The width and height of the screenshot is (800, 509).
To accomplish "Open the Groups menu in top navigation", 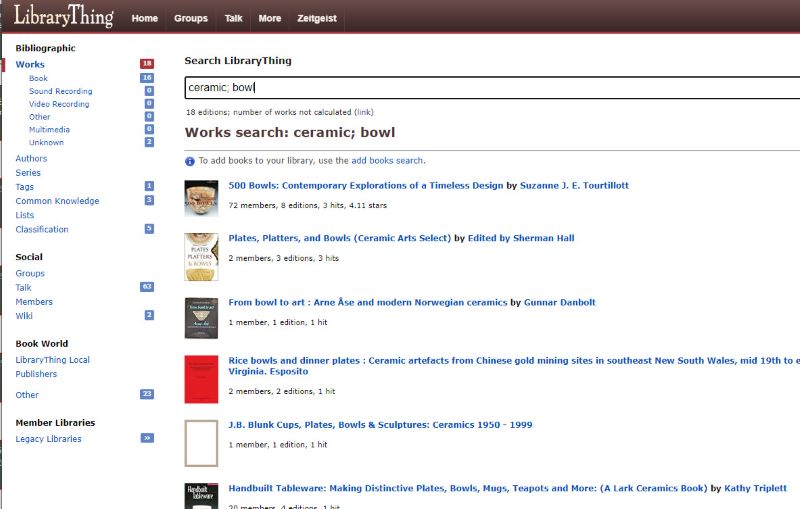I will click(x=190, y=18).
